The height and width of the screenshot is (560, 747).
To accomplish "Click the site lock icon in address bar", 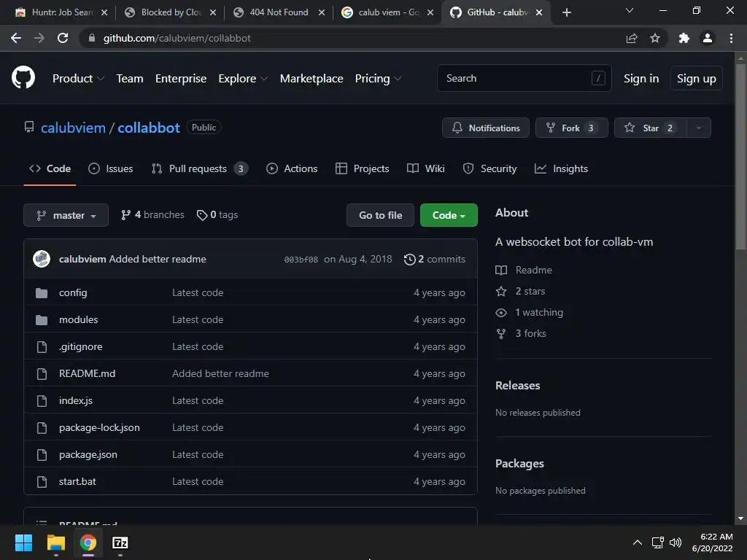I will point(91,38).
